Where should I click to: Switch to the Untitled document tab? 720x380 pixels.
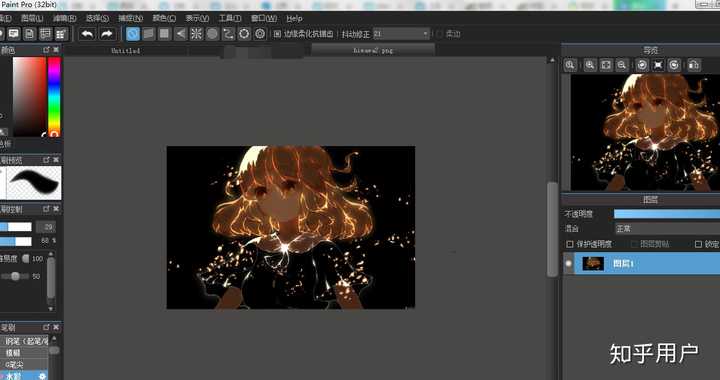pos(125,51)
